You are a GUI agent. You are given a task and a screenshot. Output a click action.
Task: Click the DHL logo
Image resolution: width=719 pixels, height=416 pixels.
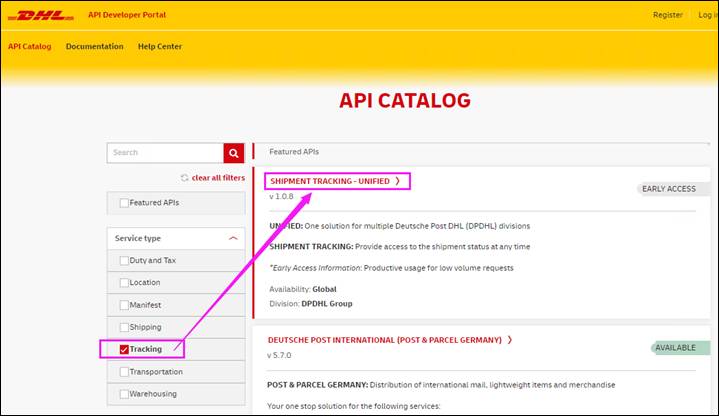pos(41,15)
